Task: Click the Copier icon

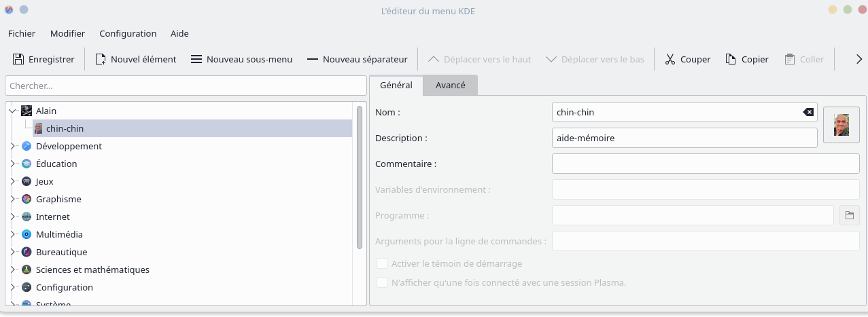Action: 731,60
